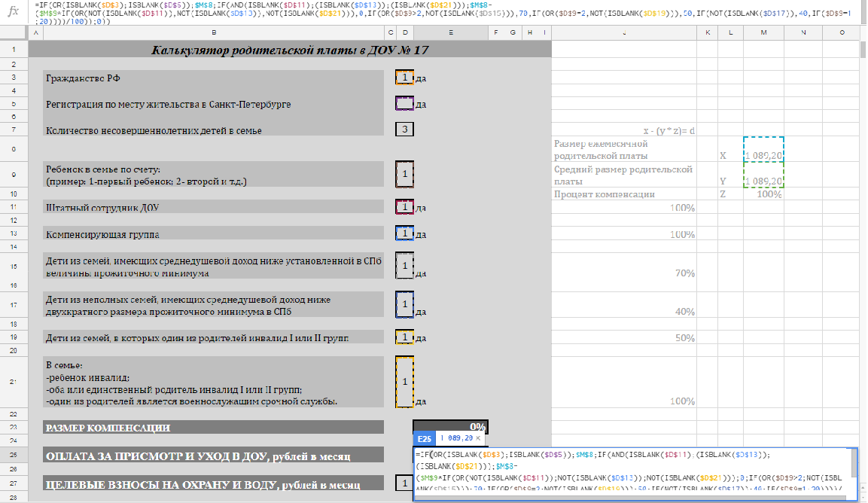The width and height of the screenshot is (868, 503).
Task: Click the label 'Гражданство РФ'
Action: (x=83, y=78)
